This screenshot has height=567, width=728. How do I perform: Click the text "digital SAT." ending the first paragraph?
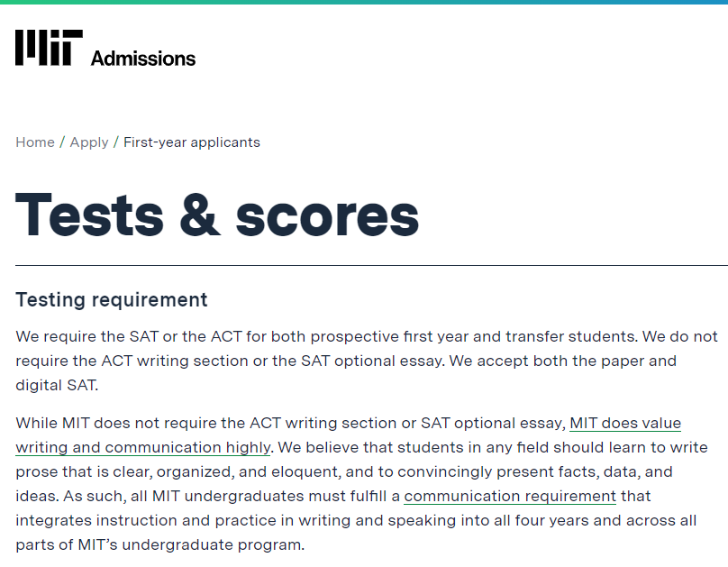click(x=57, y=385)
